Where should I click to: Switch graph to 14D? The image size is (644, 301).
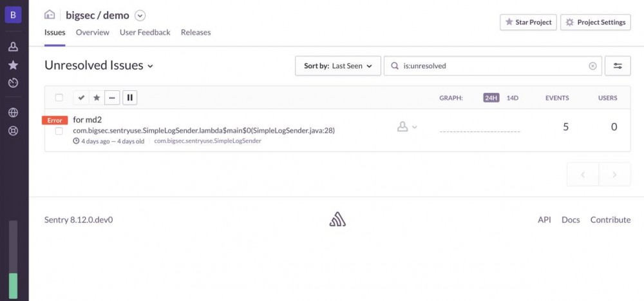[x=513, y=98]
